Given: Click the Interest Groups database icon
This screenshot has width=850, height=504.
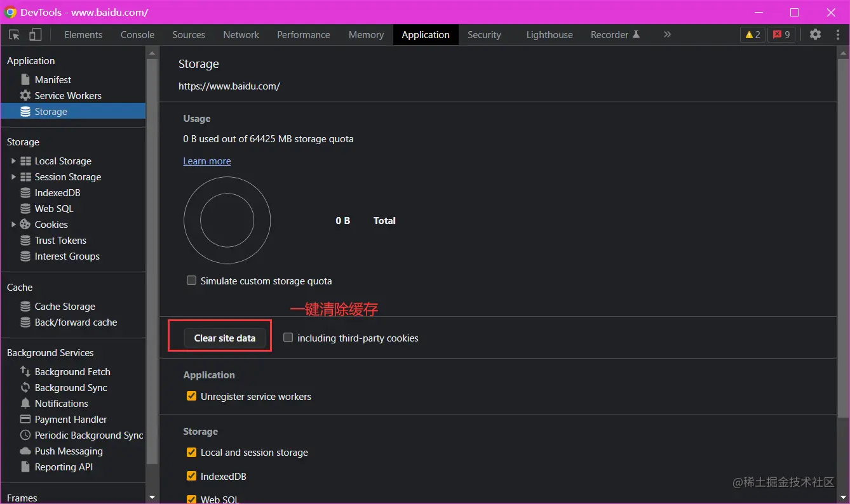Looking at the screenshot, I should 25,256.
